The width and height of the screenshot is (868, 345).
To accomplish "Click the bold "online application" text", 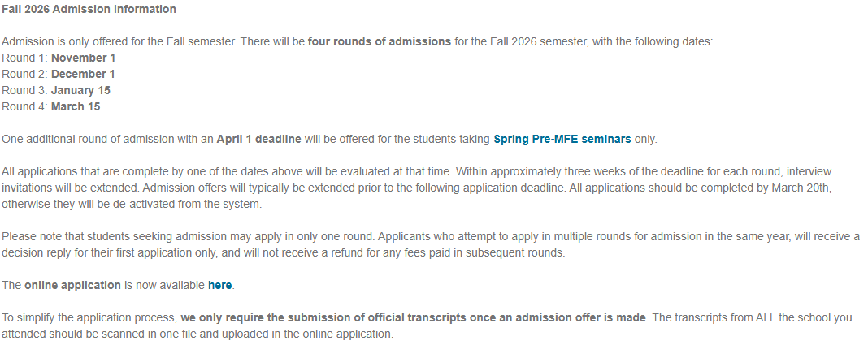I will (72, 285).
